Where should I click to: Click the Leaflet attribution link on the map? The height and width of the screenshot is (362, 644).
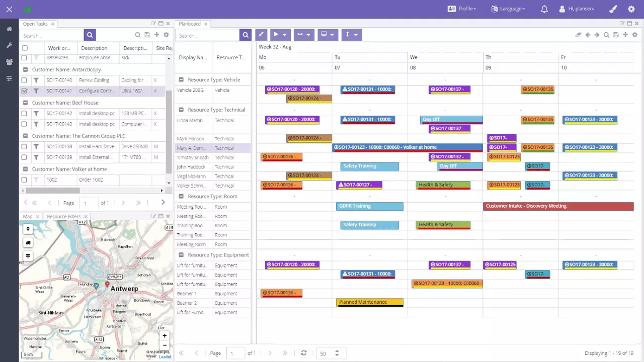pos(165,356)
